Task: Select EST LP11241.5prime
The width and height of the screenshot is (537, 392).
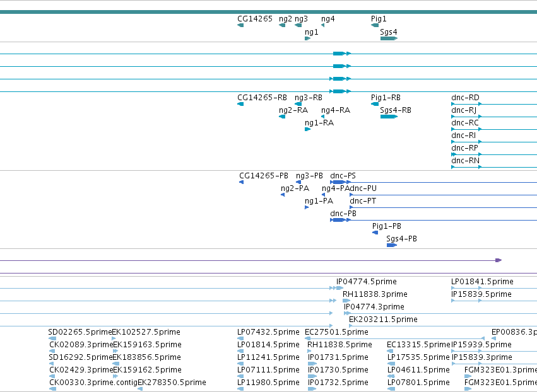Action: pos(240,364)
